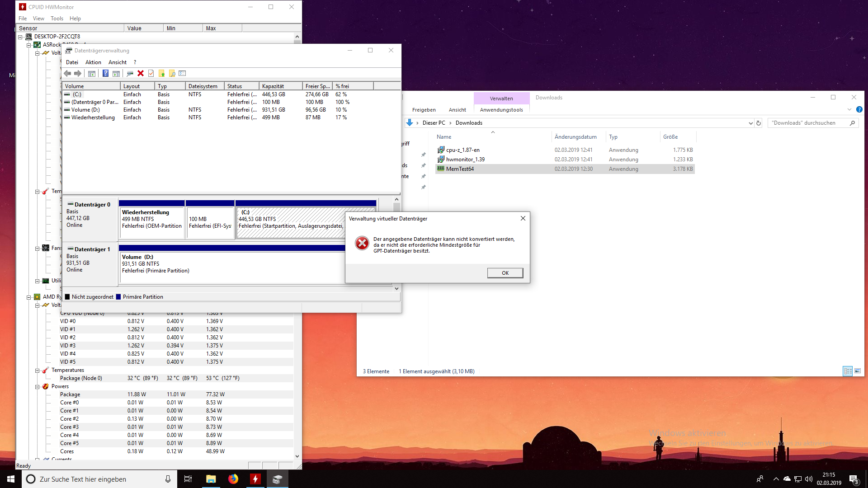Open the Downloads address bar dropdown in Explorer
The height and width of the screenshot is (488, 868).
tap(751, 122)
